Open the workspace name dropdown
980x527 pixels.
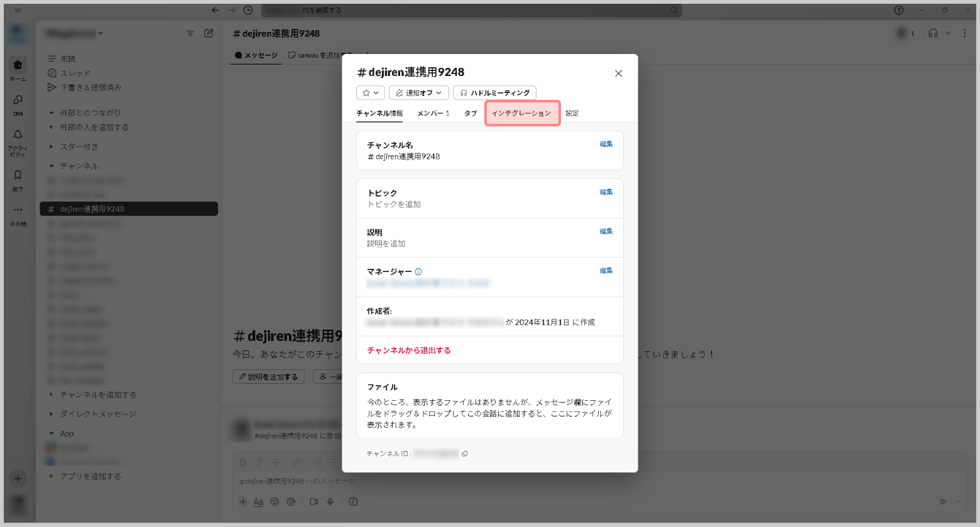click(75, 33)
